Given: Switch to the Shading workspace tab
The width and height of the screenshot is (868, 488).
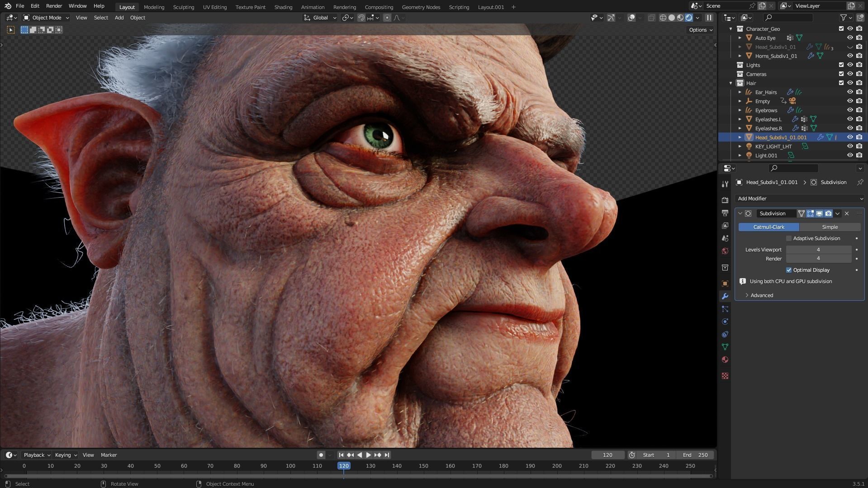Looking at the screenshot, I should pyautogui.click(x=283, y=7).
